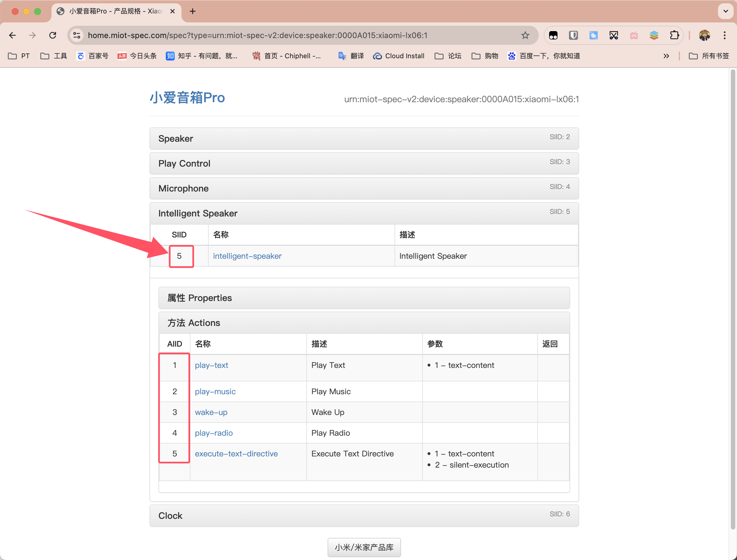The width and height of the screenshot is (737, 560).
Task: Open the play-text action link
Action: tap(211, 365)
